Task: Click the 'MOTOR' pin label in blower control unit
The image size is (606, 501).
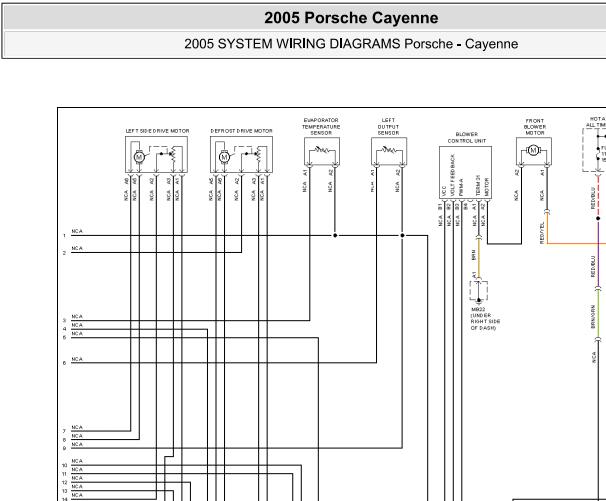Action: [487, 187]
